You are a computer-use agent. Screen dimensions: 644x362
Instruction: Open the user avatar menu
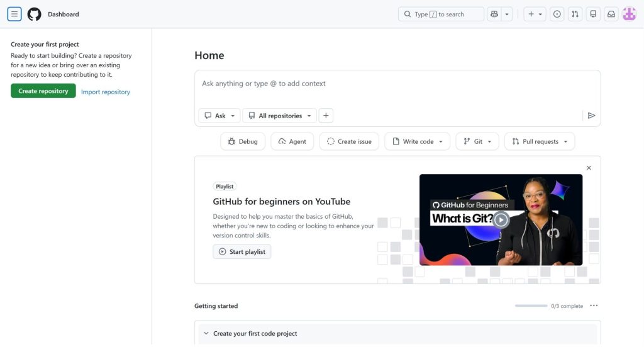click(x=629, y=14)
